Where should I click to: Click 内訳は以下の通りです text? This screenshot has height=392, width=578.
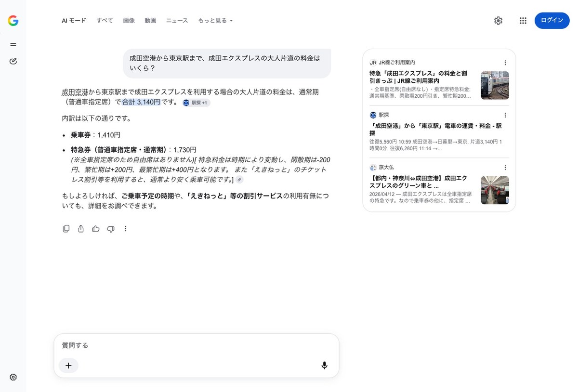pyautogui.click(x=97, y=118)
